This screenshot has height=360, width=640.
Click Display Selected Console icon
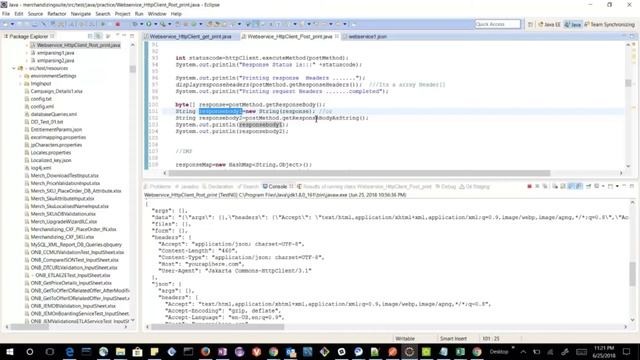click(596, 187)
